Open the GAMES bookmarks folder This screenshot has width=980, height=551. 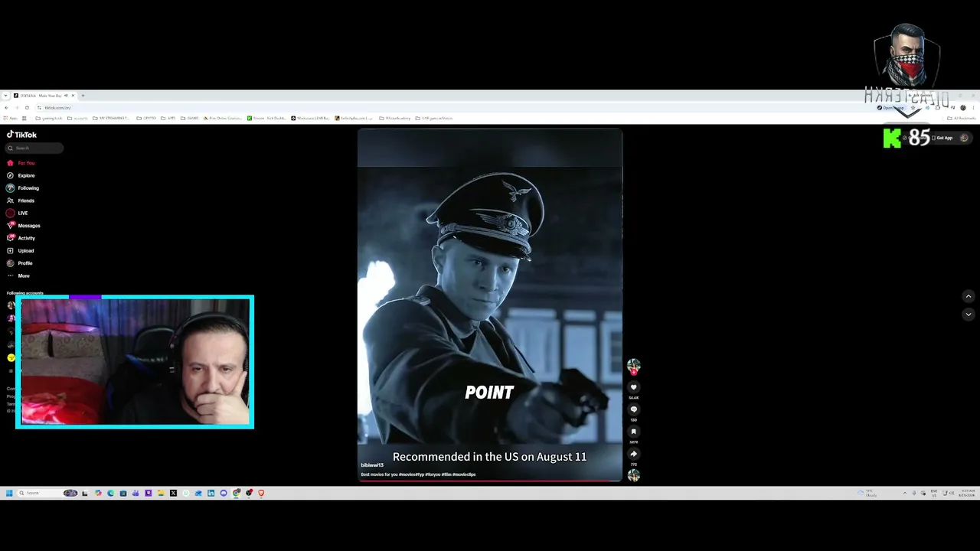(x=190, y=119)
